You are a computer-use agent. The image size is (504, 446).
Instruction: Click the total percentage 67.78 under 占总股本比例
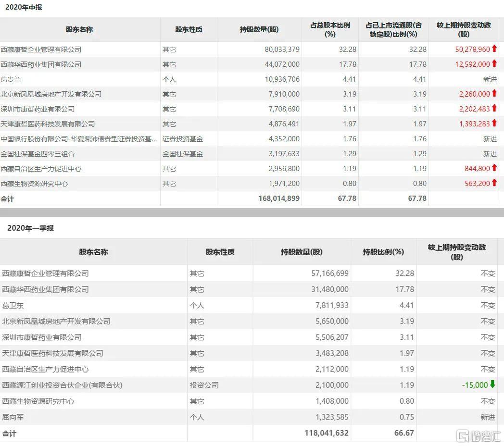[x=347, y=198]
